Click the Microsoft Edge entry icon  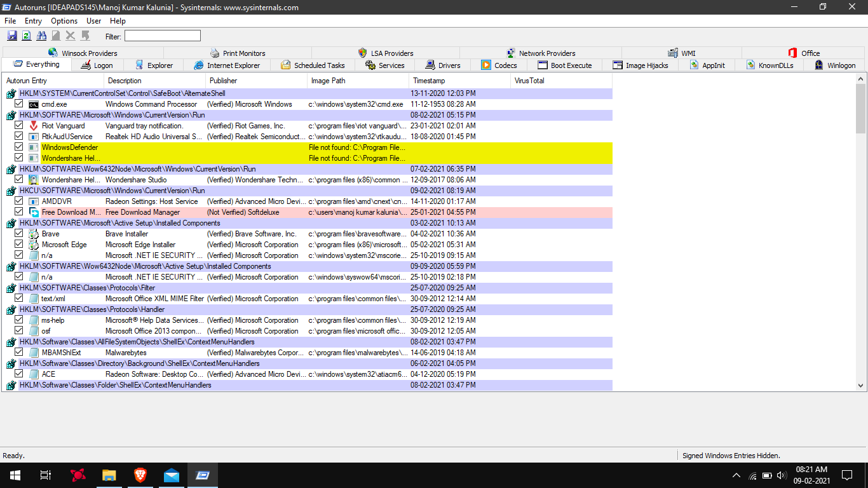[x=34, y=245]
